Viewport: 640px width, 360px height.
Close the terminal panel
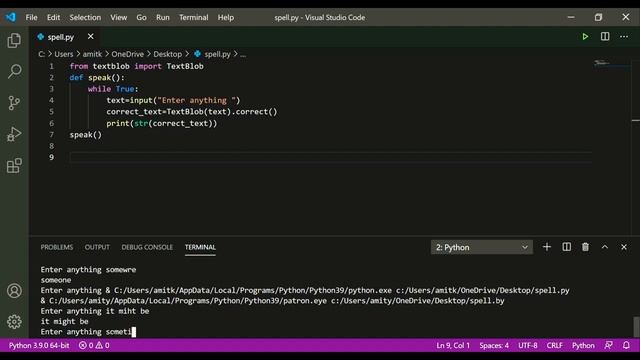624,247
